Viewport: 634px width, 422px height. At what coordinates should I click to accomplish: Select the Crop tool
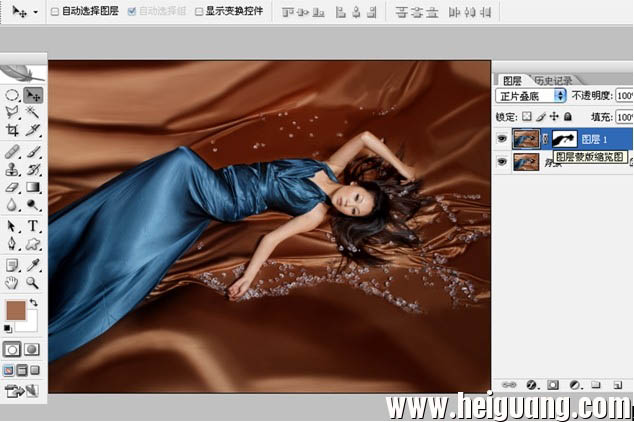click(x=12, y=130)
